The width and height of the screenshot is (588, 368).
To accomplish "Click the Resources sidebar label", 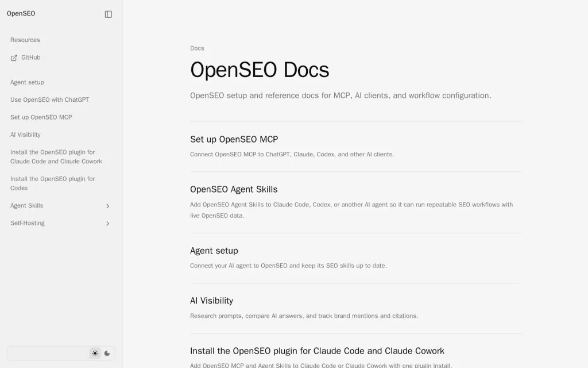I will 25,40.
